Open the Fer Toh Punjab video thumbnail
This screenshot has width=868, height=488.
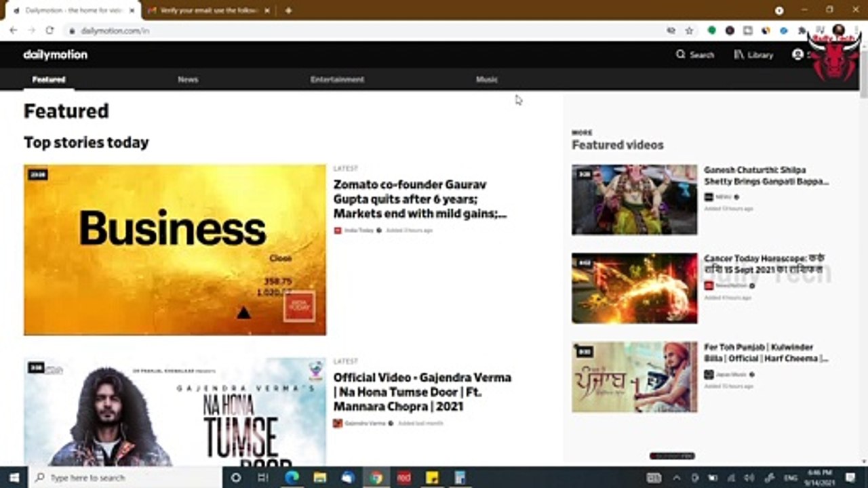coord(634,377)
